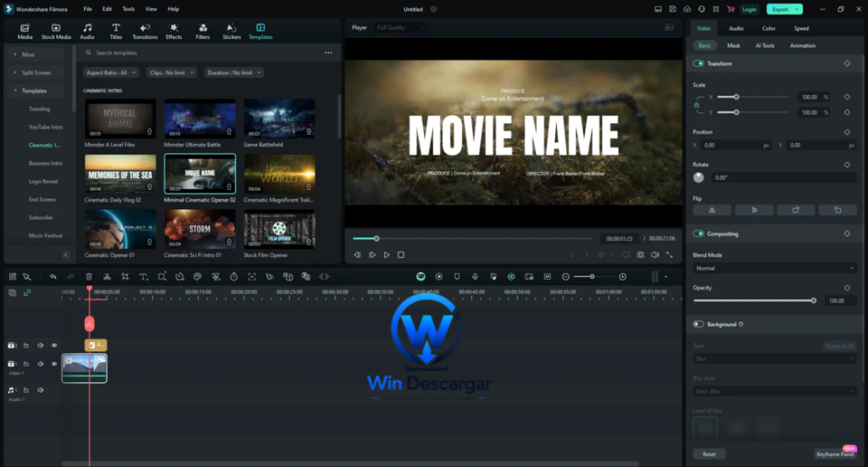Expand the Split Screen section
The width and height of the screenshot is (868, 467).
(36, 73)
